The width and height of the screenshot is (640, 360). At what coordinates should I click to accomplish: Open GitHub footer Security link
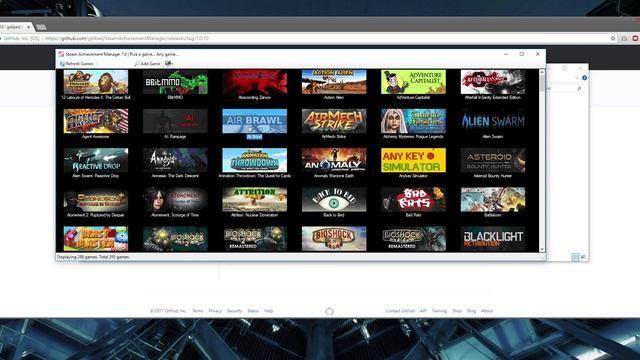(x=234, y=311)
